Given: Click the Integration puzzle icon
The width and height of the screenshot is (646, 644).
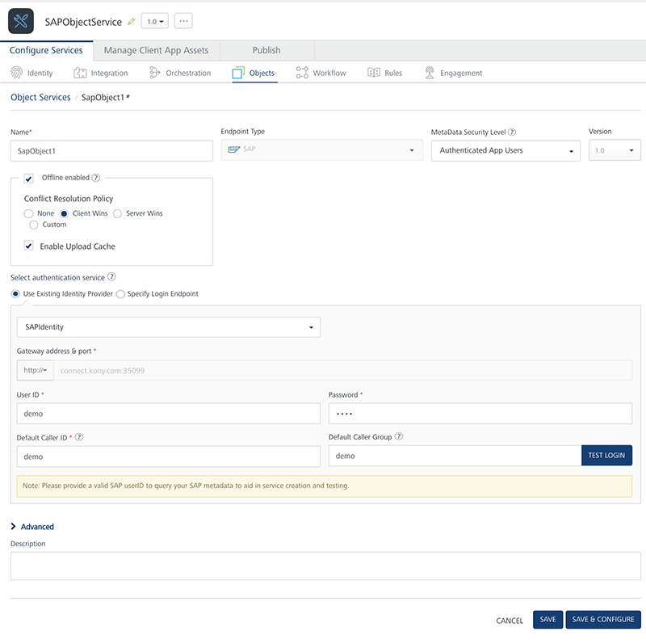Looking at the screenshot, I should click(80, 73).
